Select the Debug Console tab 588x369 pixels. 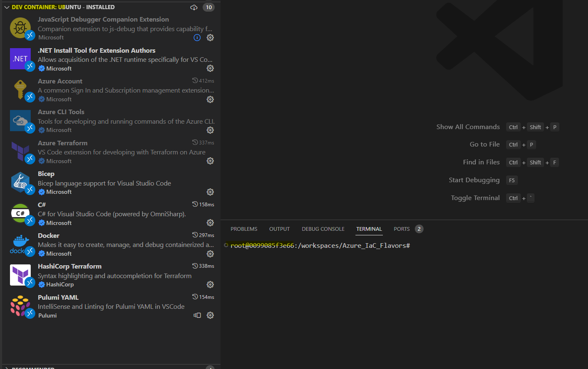(323, 229)
